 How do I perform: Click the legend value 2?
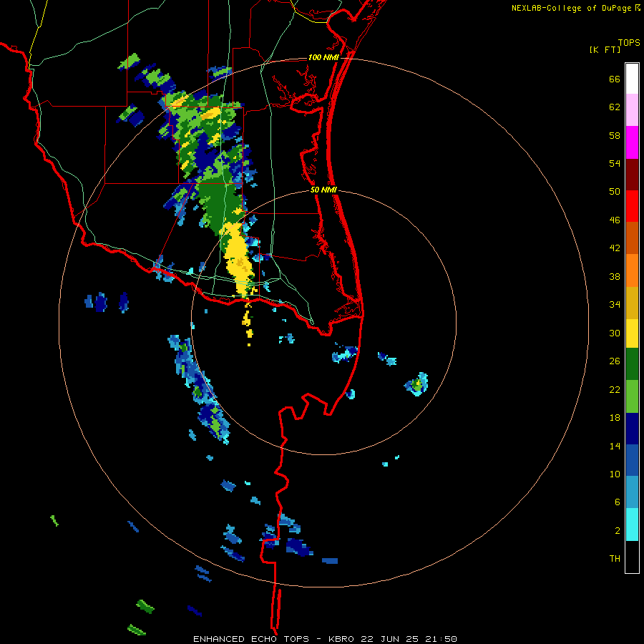point(618,531)
